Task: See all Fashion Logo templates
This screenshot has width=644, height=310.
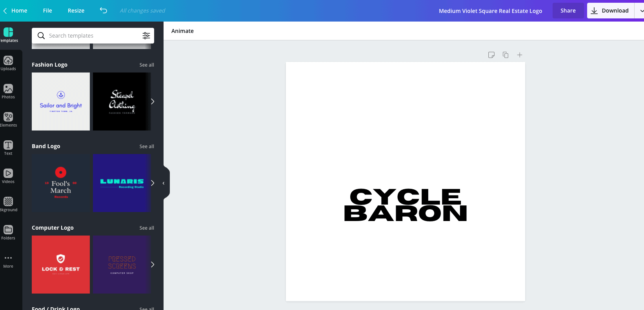Action: pos(147,65)
